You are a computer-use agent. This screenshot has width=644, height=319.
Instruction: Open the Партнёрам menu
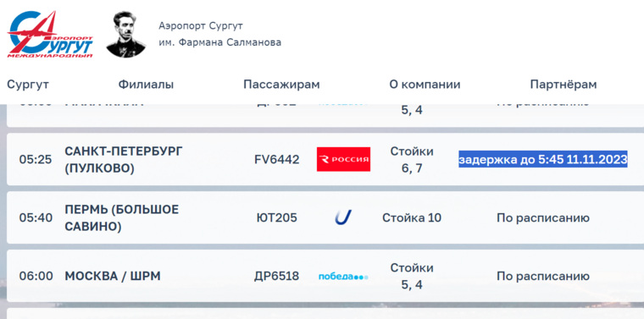coord(563,85)
